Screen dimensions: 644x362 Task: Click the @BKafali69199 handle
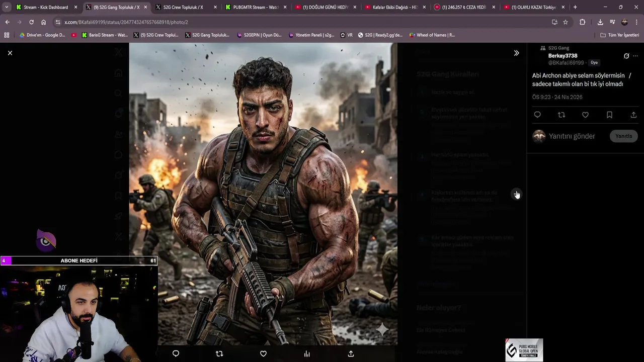[566, 63]
